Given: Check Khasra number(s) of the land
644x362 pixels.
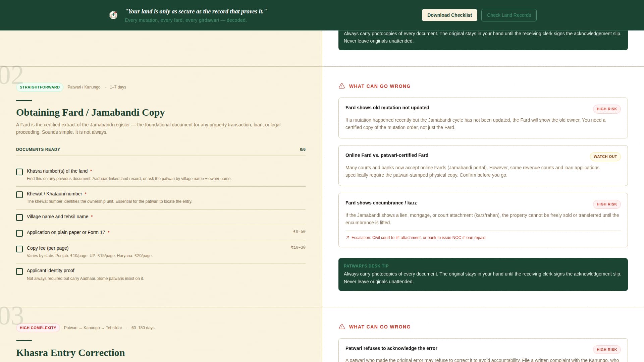Looking at the screenshot, I should [19, 172].
